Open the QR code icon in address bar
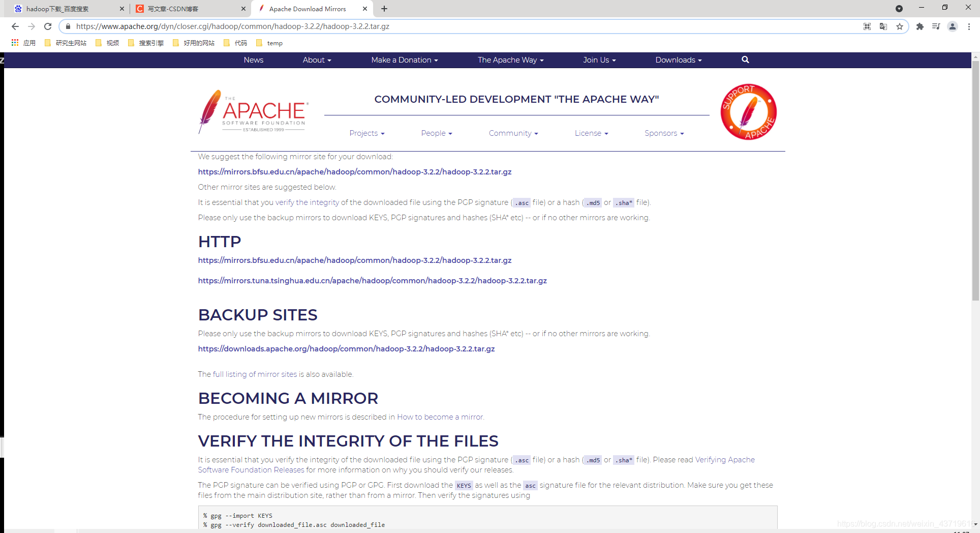This screenshot has width=980, height=533. pyautogui.click(x=867, y=26)
